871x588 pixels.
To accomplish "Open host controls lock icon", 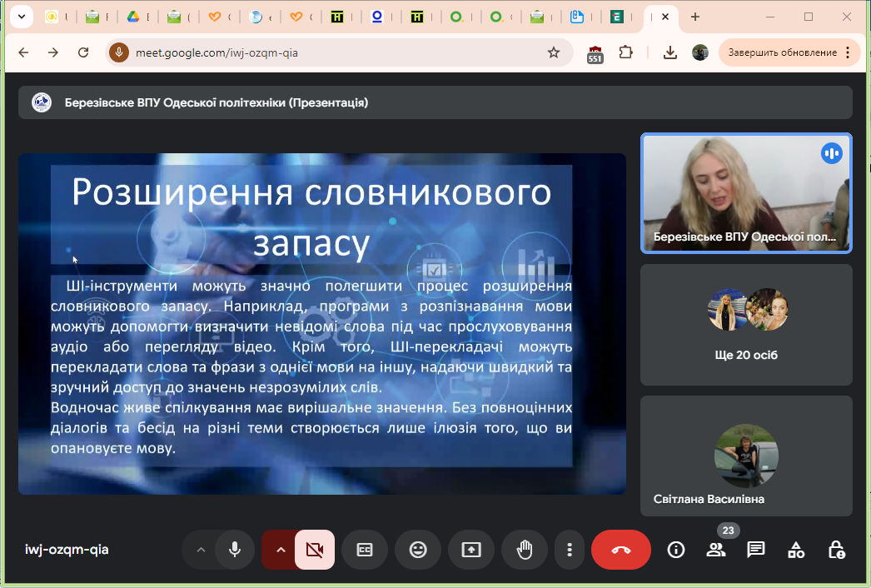I will coord(837,550).
